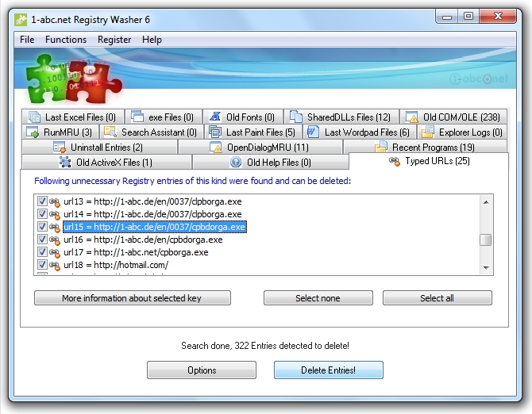Click the Last Excel Files tab icon
Image resolution: width=532 pixels, height=414 pixels.
point(33,117)
